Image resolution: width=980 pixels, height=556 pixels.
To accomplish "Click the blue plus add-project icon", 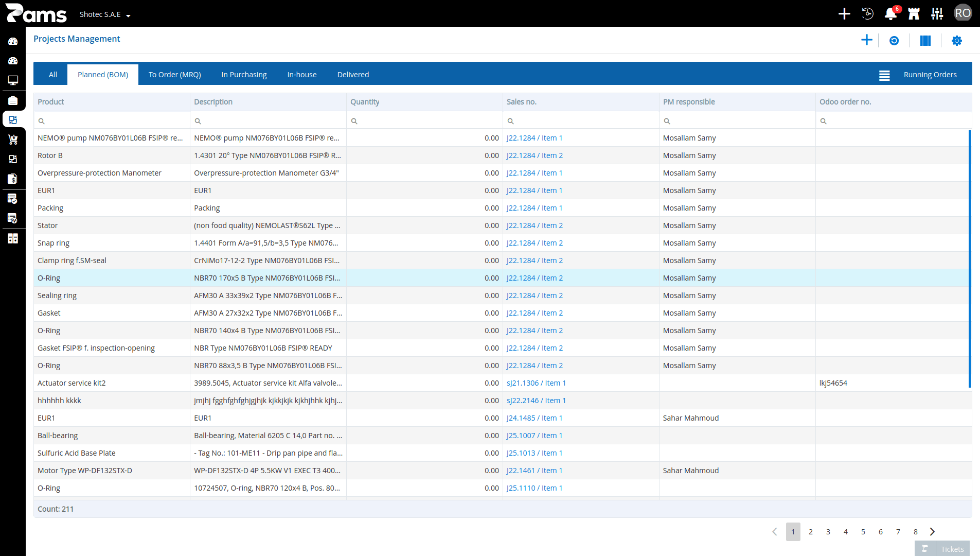I will [867, 40].
